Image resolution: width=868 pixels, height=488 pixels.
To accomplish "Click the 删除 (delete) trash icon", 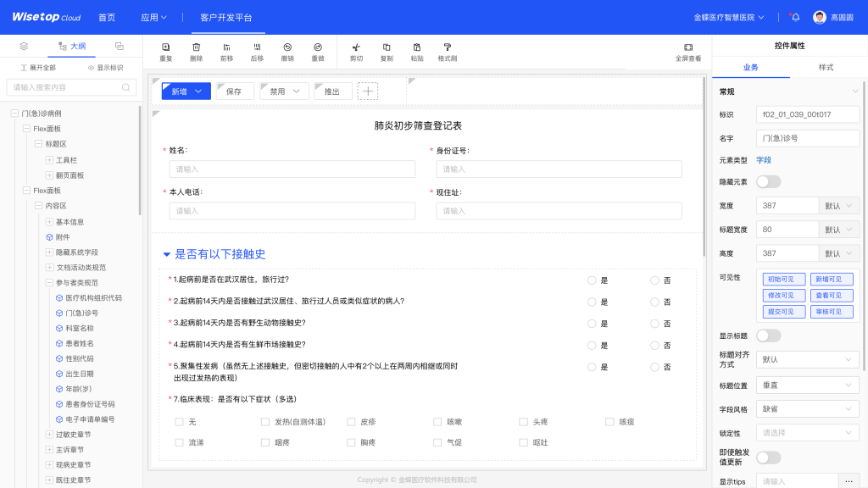I will 197,47.
